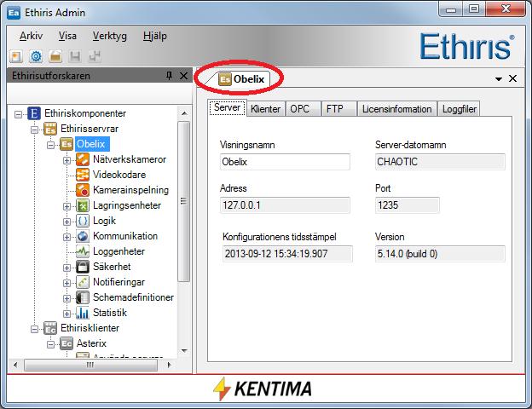Image resolution: width=532 pixels, height=409 pixels.
Task: Click the Asterix client icon
Action: tap(66, 343)
